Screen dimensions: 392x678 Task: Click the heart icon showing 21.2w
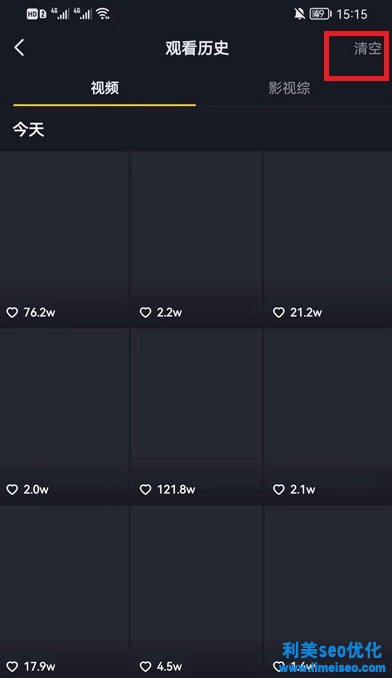pos(279,312)
